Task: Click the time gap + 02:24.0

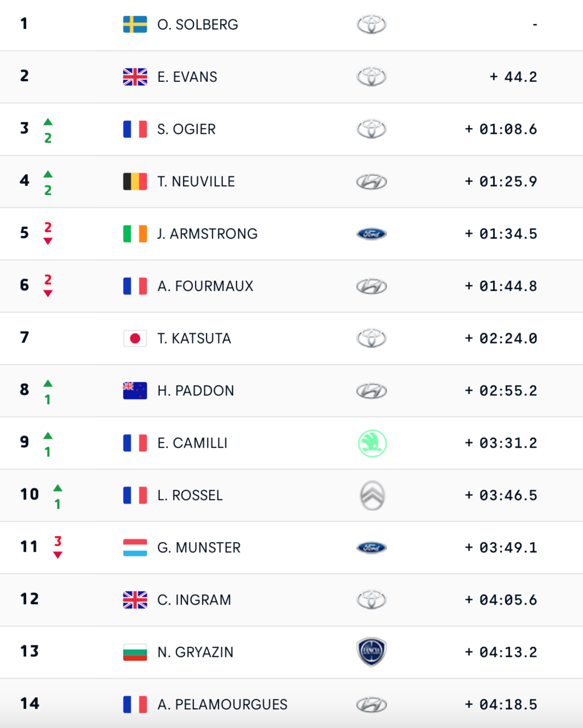Action: (x=501, y=338)
